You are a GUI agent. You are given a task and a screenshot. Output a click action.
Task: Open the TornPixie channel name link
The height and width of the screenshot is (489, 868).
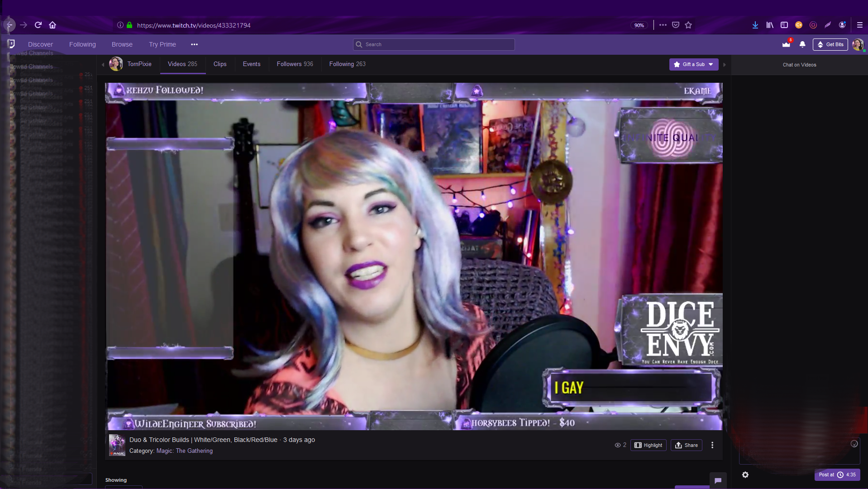tap(139, 64)
